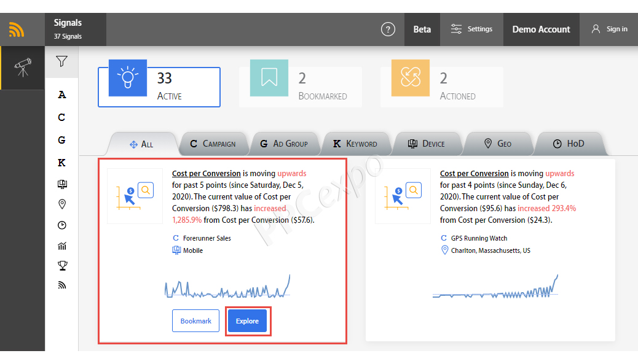Switch to the HoD tab
The width and height of the screenshot is (638, 364).
pos(569,144)
